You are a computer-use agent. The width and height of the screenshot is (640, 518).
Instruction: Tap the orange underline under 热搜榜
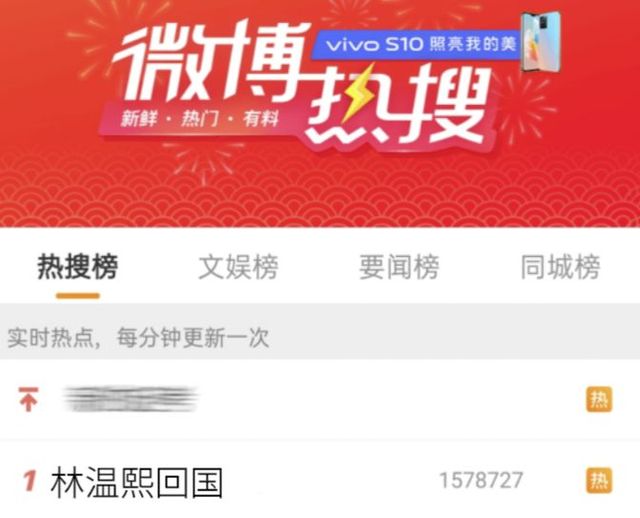pos(78,296)
